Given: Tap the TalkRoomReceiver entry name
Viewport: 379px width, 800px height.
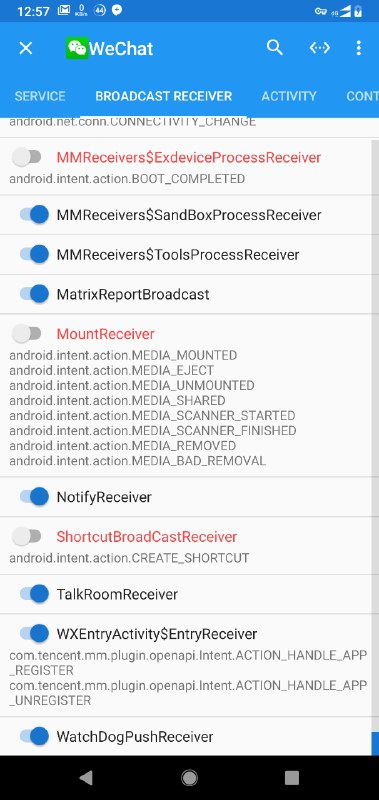Looking at the screenshot, I should click(x=117, y=594).
